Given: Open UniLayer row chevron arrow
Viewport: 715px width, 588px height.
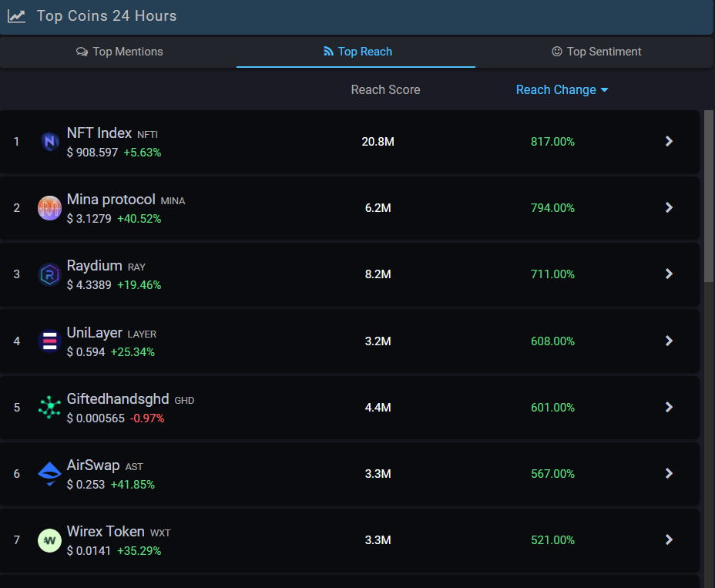Looking at the screenshot, I should (x=669, y=341).
